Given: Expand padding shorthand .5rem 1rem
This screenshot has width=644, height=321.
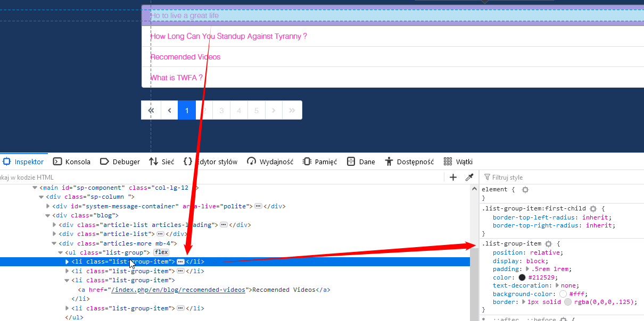Looking at the screenshot, I should [527, 269].
